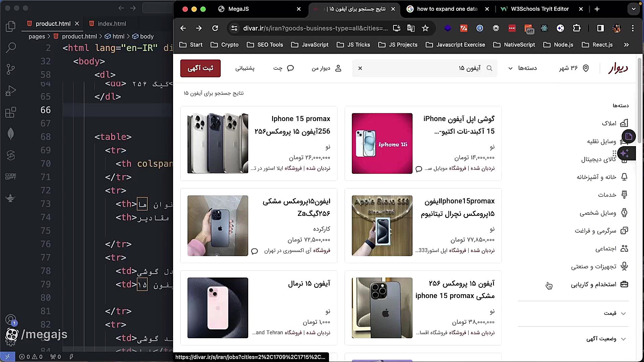Image resolution: width=644 pixels, height=362 pixels.
Task: Select سرگرمی و فراغت category
Action: (x=601, y=231)
